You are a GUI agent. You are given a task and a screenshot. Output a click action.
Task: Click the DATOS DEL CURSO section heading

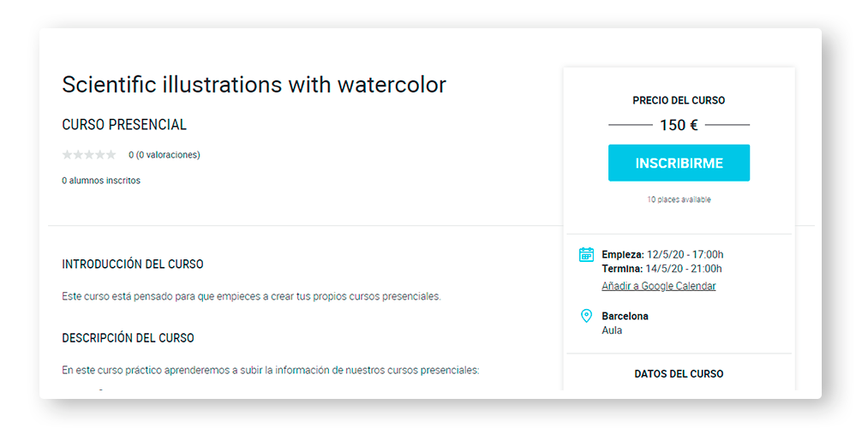click(x=679, y=374)
